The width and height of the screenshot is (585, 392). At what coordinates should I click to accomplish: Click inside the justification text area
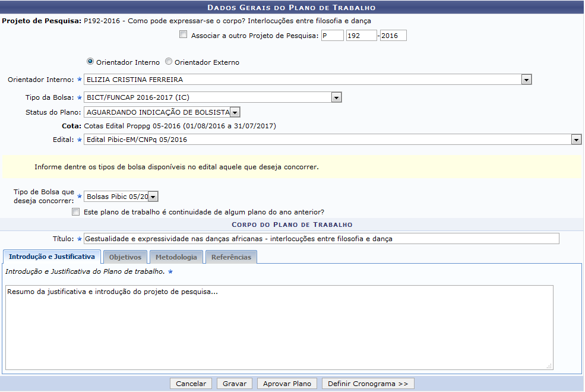279,327
